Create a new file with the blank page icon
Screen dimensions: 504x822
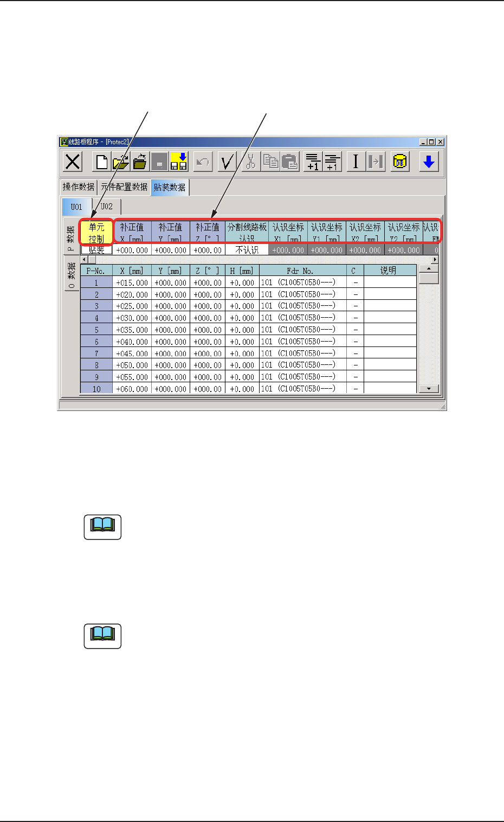(x=102, y=162)
